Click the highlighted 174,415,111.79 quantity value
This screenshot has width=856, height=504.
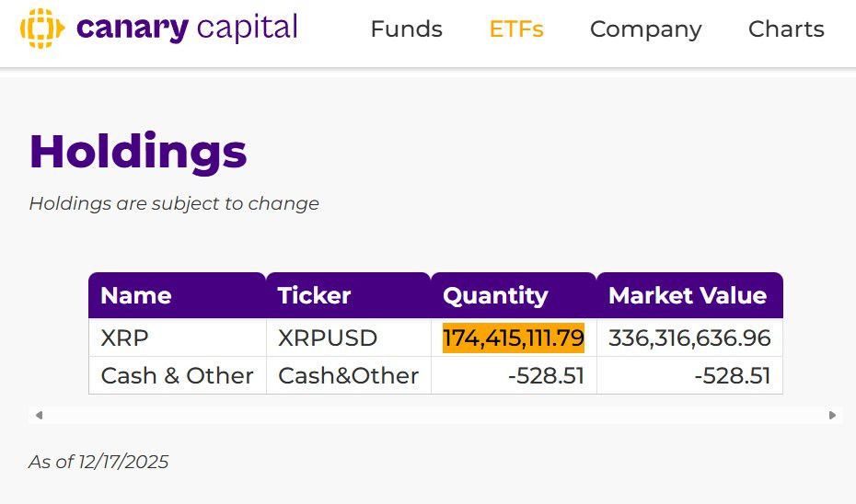point(514,338)
